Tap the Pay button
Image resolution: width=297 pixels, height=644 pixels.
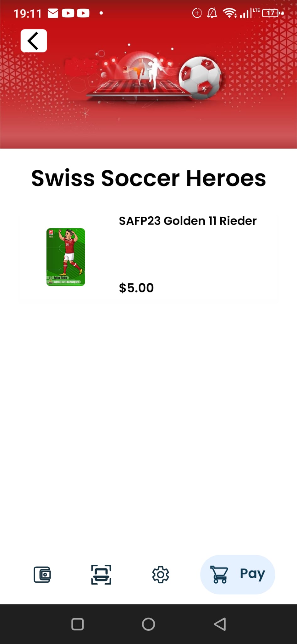[x=238, y=575]
